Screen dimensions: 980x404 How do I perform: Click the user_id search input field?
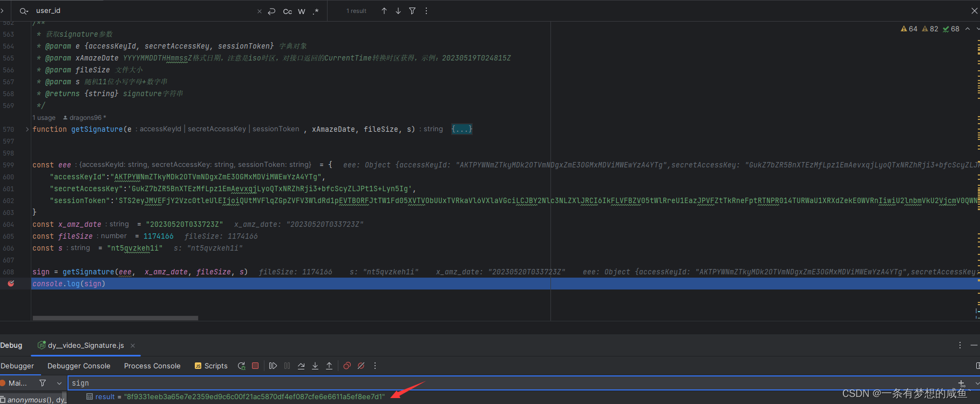click(143, 11)
